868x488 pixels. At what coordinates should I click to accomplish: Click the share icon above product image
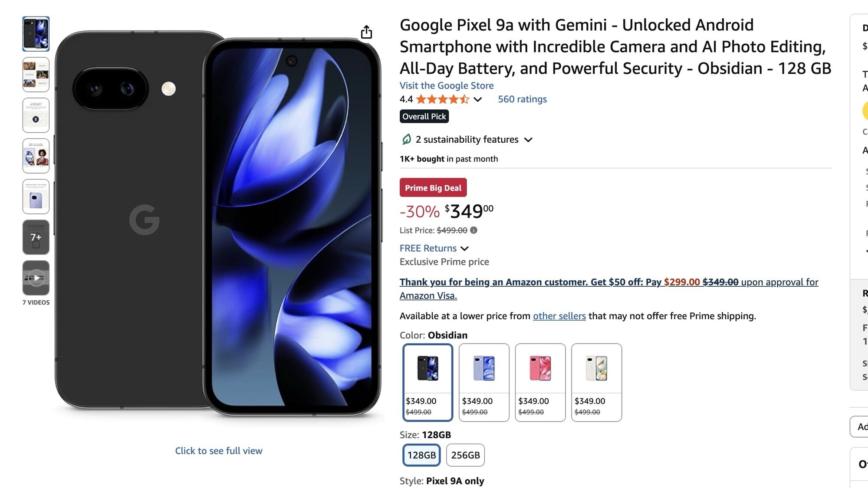366,32
